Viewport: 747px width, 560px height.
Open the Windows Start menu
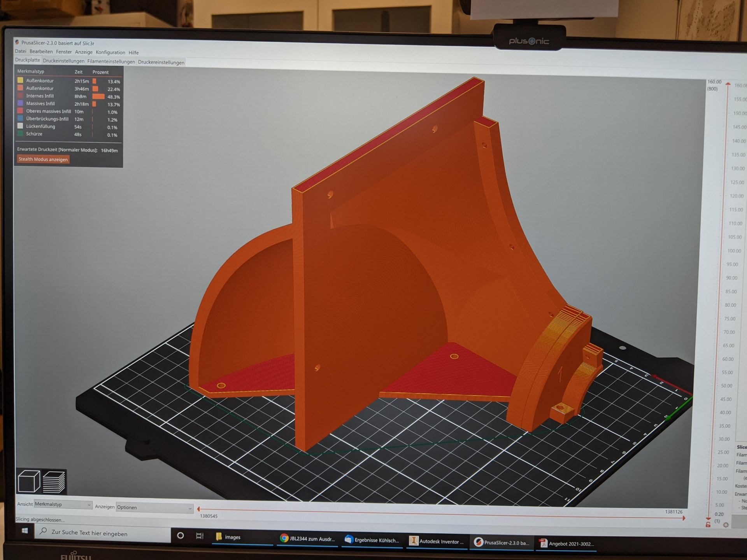pyautogui.click(x=25, y=531)
